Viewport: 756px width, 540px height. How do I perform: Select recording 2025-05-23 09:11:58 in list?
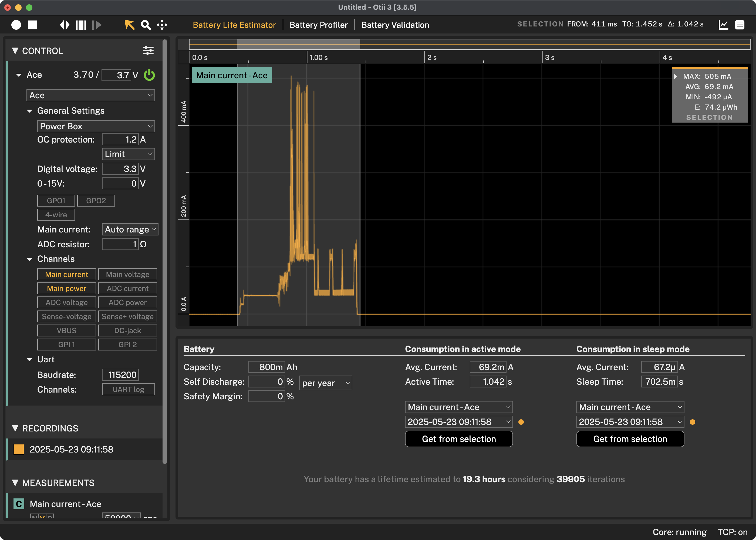pos(85,449)
